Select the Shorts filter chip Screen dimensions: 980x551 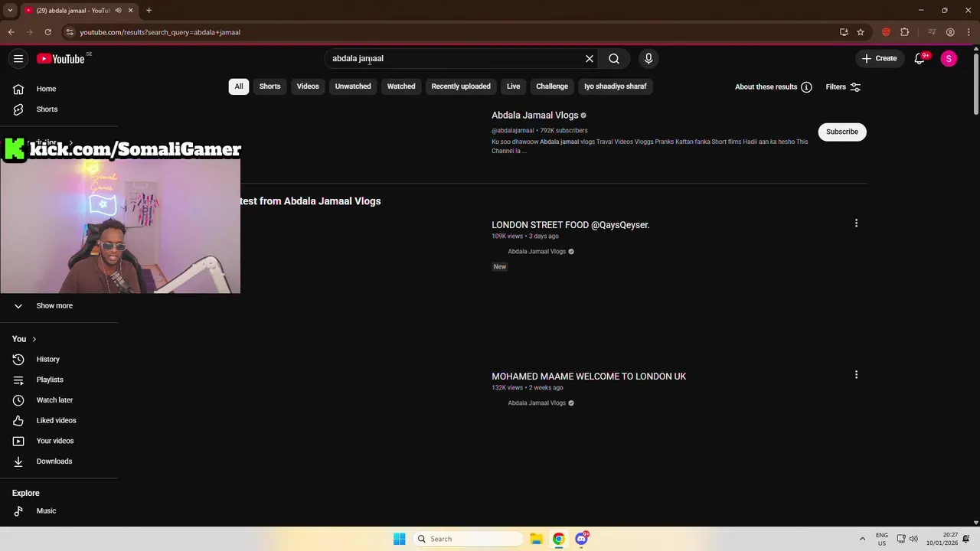tap(269, 86)
